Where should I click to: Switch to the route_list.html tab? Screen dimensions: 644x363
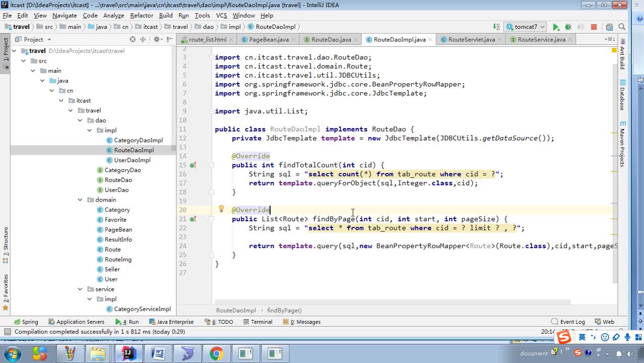point(208,39)
